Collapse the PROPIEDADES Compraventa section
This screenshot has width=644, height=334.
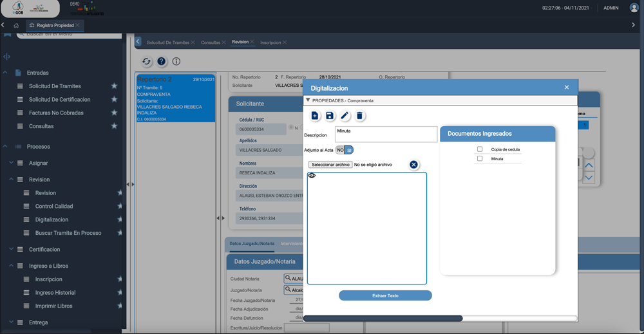point(308,100)
